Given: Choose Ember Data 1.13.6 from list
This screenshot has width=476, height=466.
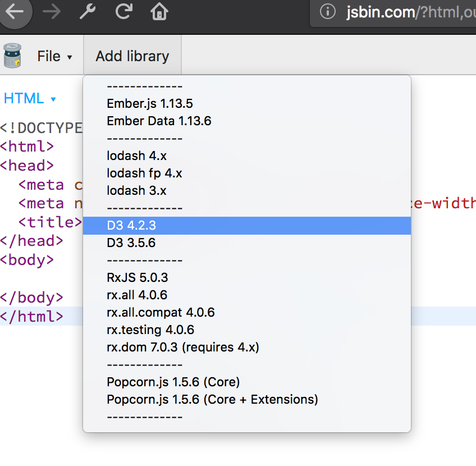Looking at the screenshot, I should [247, 121].
